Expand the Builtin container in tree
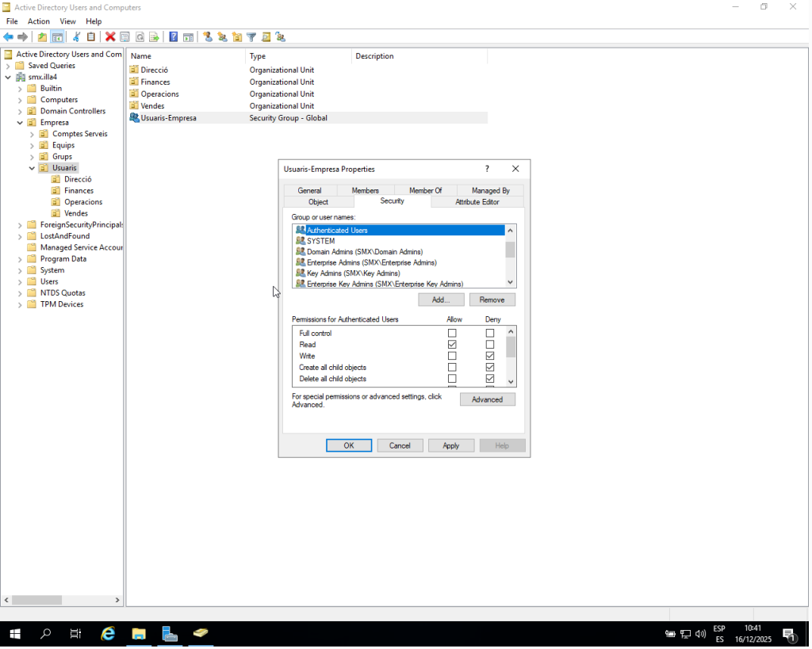 tap(21, 89)
